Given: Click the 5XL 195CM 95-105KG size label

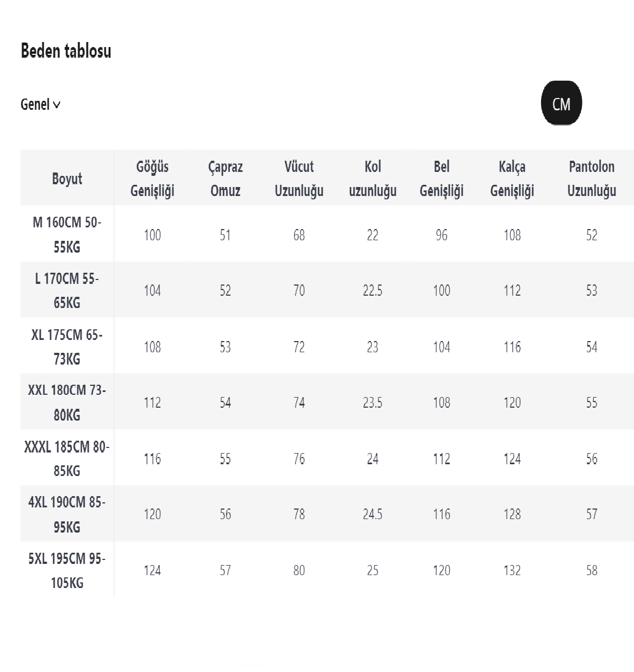Looking at the screenshot, I should pyautogui.click(x=67, y=571).
